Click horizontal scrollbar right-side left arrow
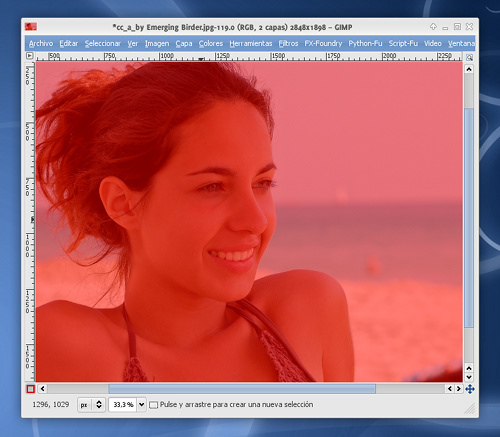This screenshot has height=437, width=500. click(x=450, y=389)
